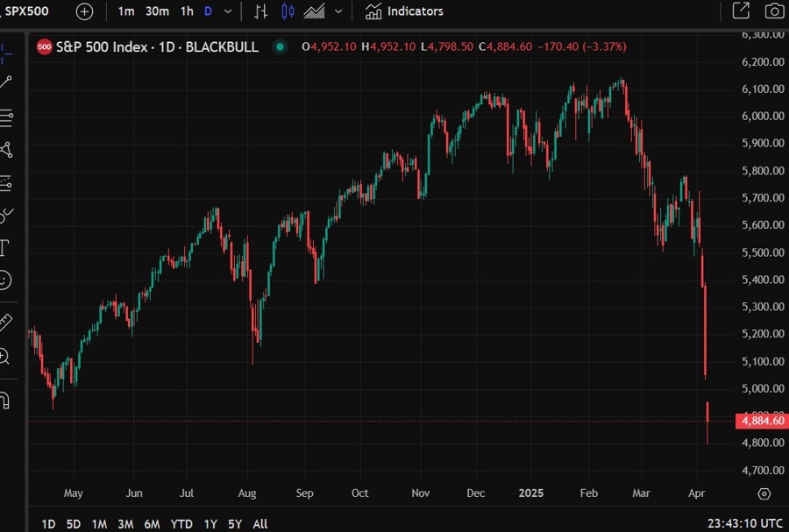This screenshot has height=532, width=789.
Task: Select the trend line drawing tool
Action: tap(6, 82)
